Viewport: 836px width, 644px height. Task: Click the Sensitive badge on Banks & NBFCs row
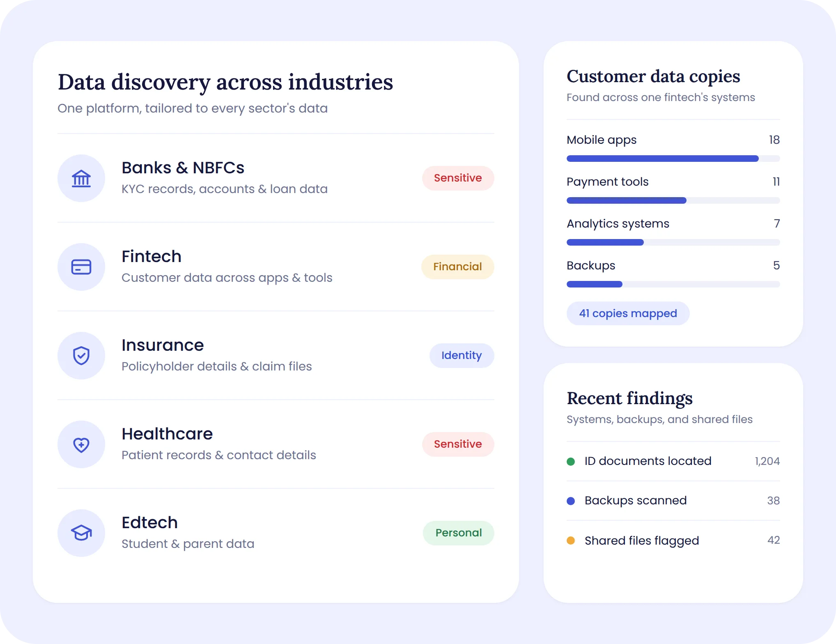click(458, 178)
